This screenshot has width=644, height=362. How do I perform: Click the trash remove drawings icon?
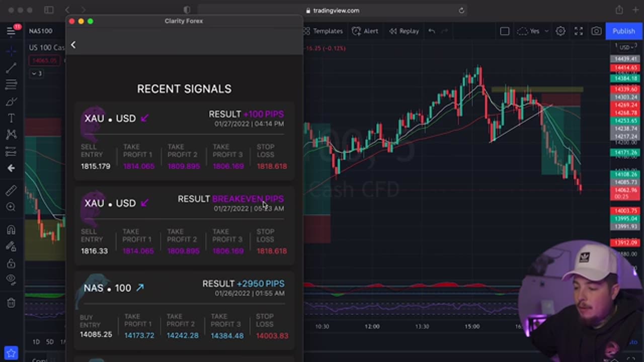[x=11, y=302]
